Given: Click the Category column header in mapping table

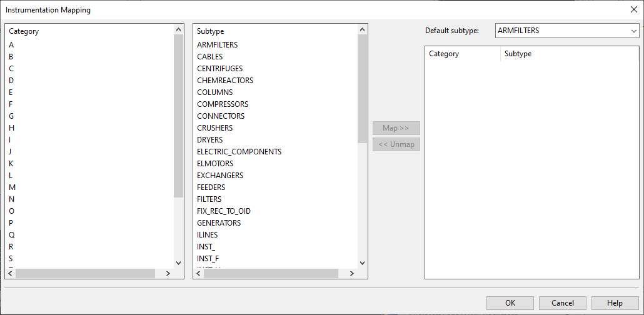Looking at the screenshot, I should click(x=462, y=54).
